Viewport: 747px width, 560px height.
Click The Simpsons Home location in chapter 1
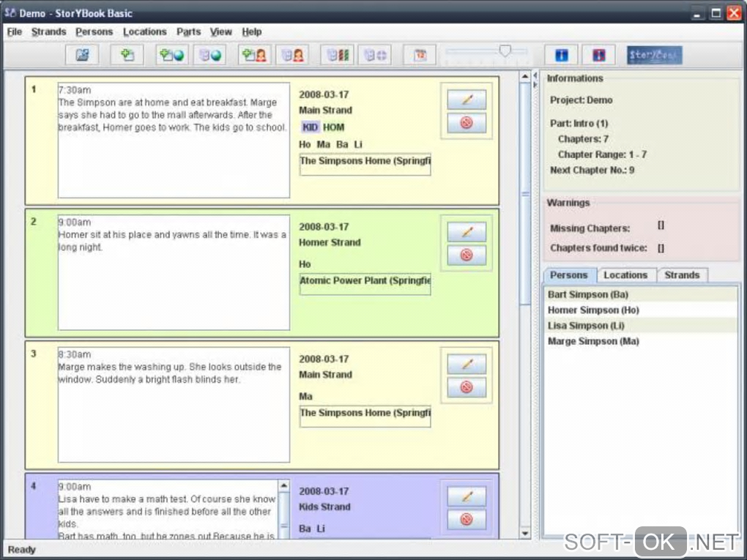365,164
